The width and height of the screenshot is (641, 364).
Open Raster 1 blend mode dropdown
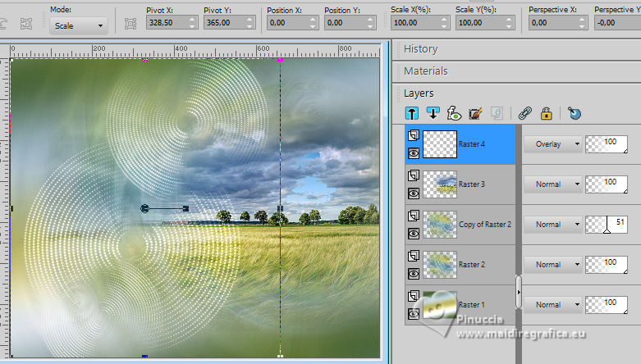(552, 304)
